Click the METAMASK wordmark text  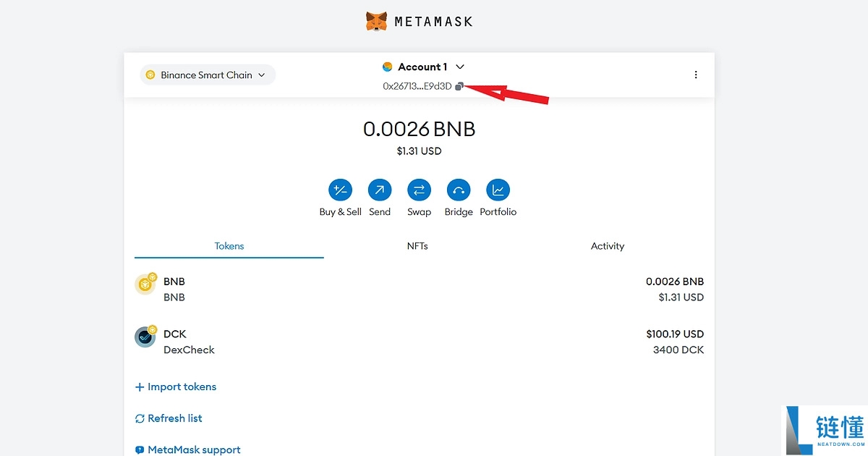(x=433, y=22)
